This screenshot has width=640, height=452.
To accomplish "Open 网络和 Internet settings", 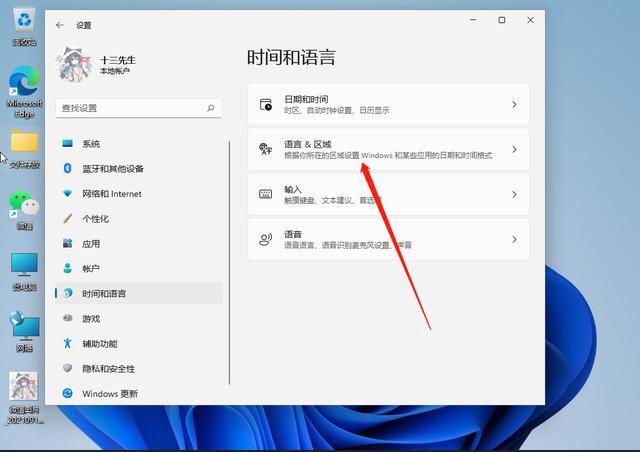I will point(139,194).
